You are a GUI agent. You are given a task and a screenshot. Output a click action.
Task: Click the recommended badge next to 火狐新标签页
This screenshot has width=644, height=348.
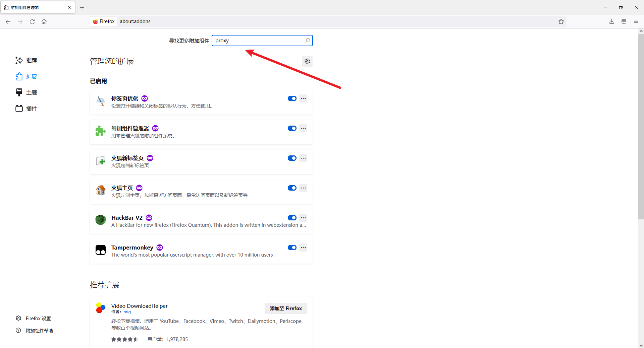150,158
